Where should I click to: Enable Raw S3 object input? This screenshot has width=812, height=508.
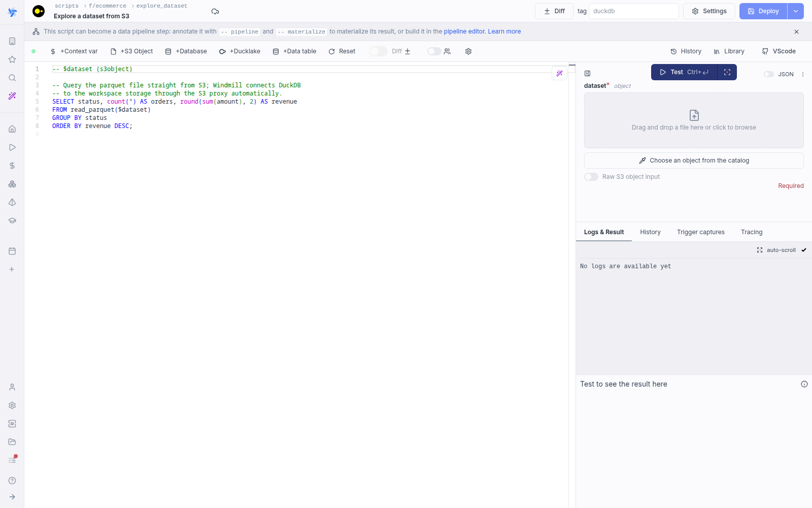(x=591, y=177)
